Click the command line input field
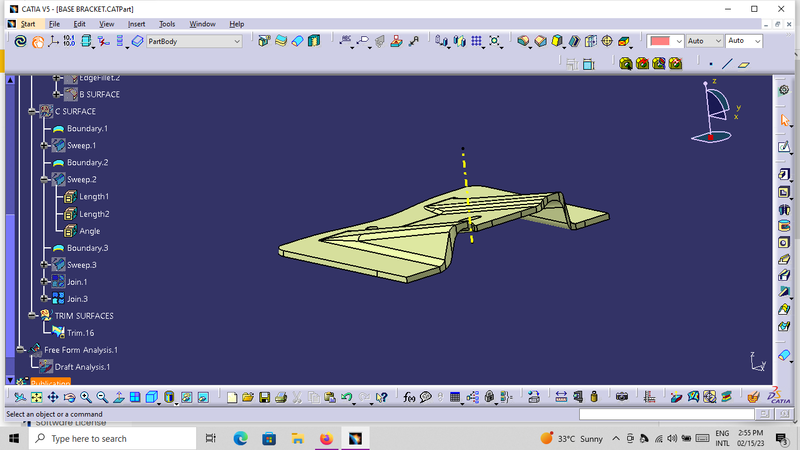Screen dimensions: 800x450 [666, 414]
